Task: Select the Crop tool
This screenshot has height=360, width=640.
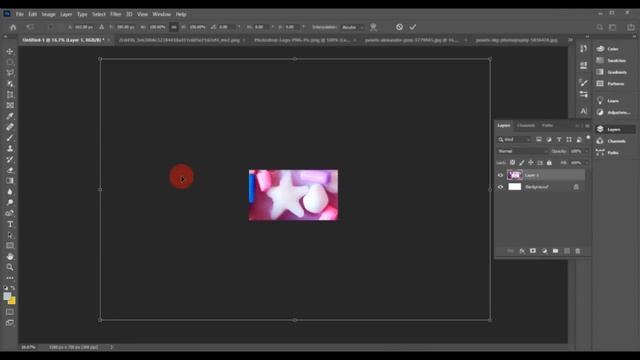Action: point(10,95)
